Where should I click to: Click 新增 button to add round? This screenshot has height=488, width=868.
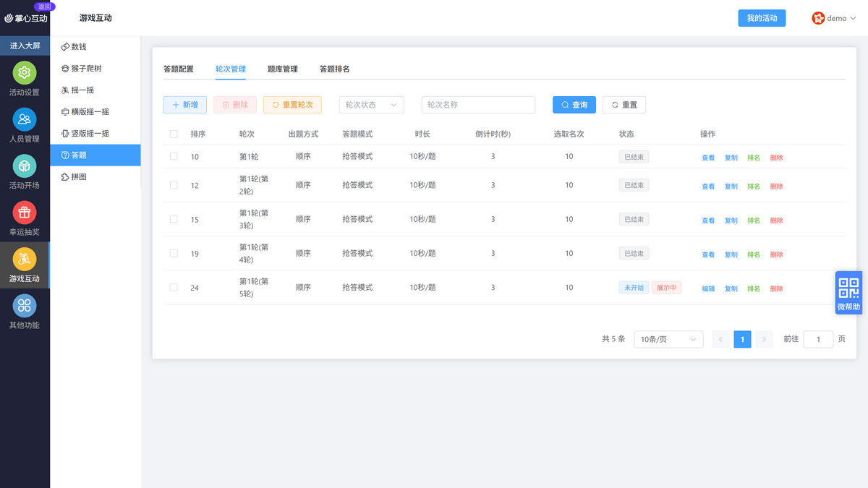[x=185, y=105]
